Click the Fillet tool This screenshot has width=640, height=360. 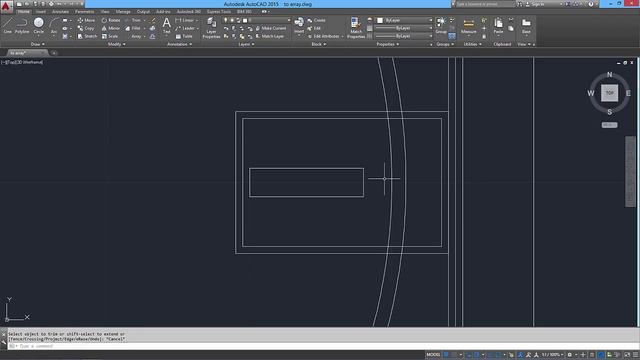coord(133,28)
